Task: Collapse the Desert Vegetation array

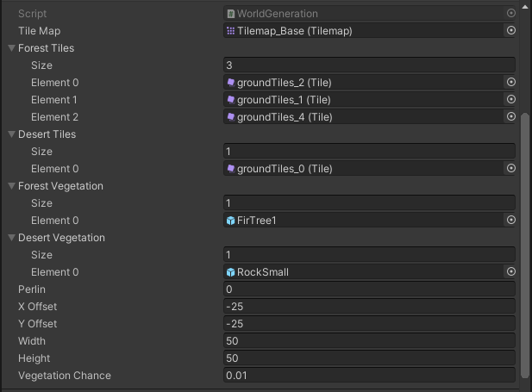Action: coord(11,238)
